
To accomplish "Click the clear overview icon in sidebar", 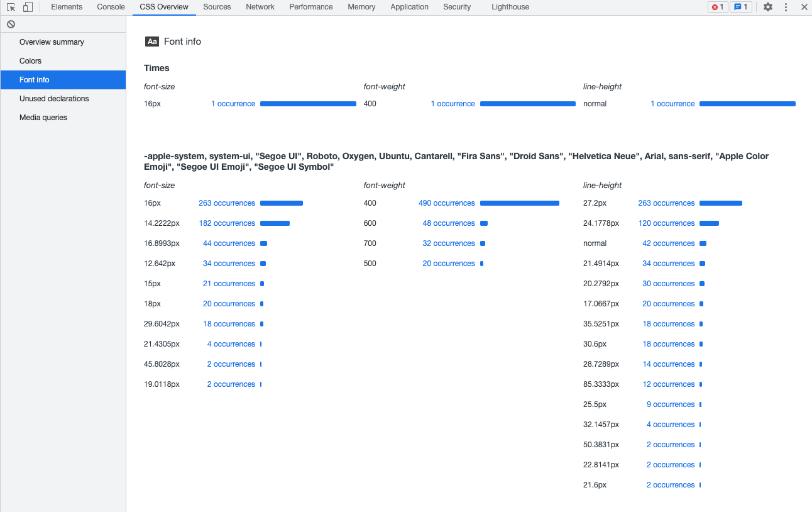I will point(11,23).
